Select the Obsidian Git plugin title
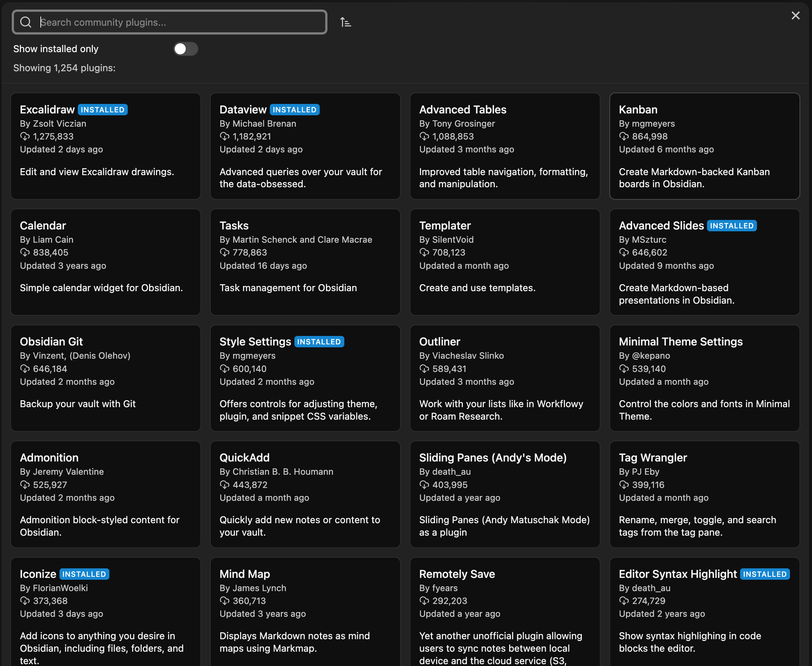This screenshot has height=666, width=812. 51,342
